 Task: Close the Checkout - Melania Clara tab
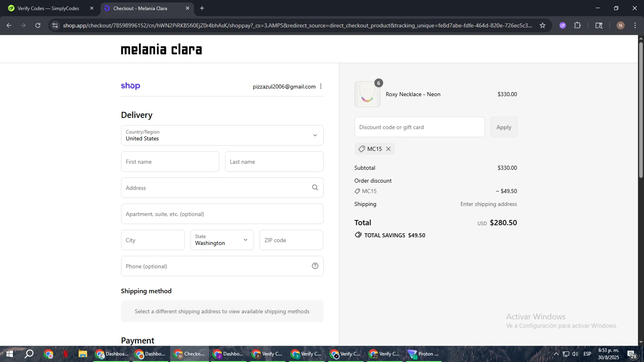coord(187,8)
